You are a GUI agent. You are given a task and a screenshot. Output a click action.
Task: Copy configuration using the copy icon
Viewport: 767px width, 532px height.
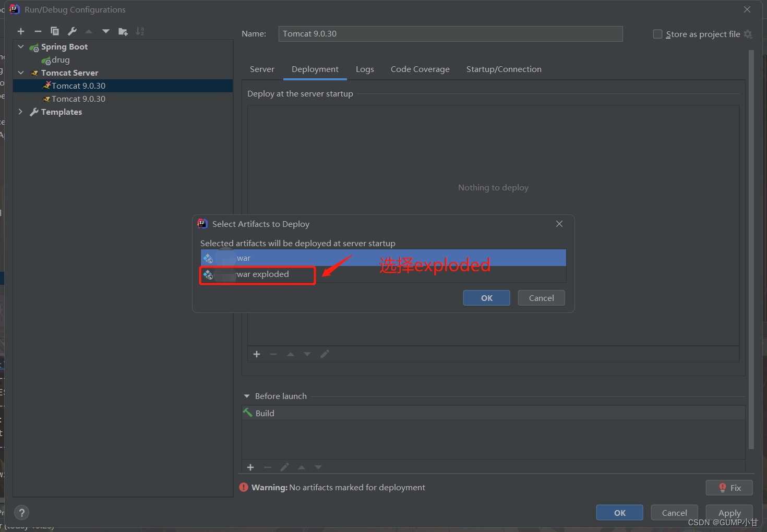tap(55, 31)
